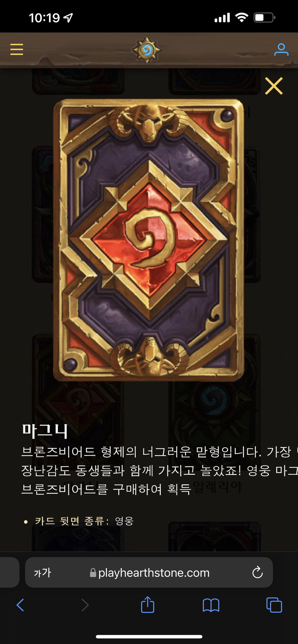Open the user account profile icon
Screen dimensions: 298x644
point(281,50)
